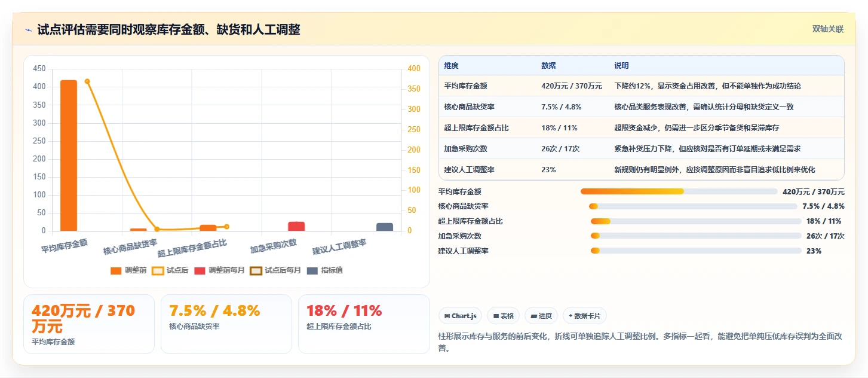
Task: Click the x-axis label 加急采购次数
Action: tap(274, 246)
